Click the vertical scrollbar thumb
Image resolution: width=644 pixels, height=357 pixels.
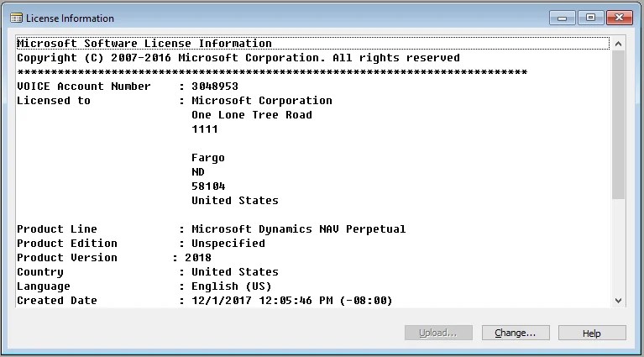618,125
